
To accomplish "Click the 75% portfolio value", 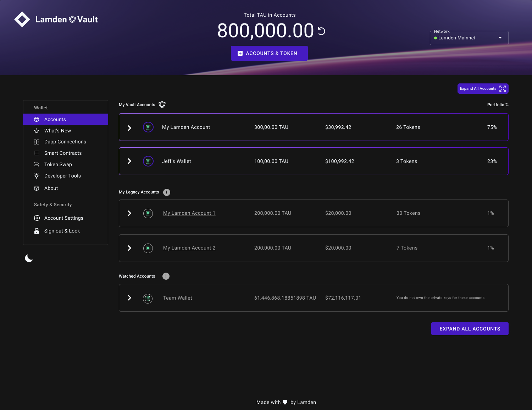I will pos(492,127).
